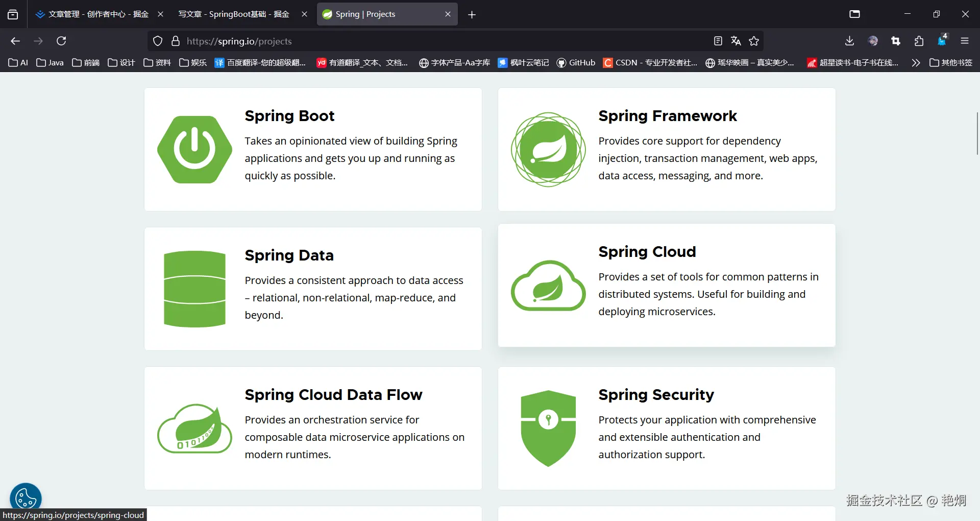
Task: Open the 百度翻译 bookmark
Action: (x=260, y=62)
